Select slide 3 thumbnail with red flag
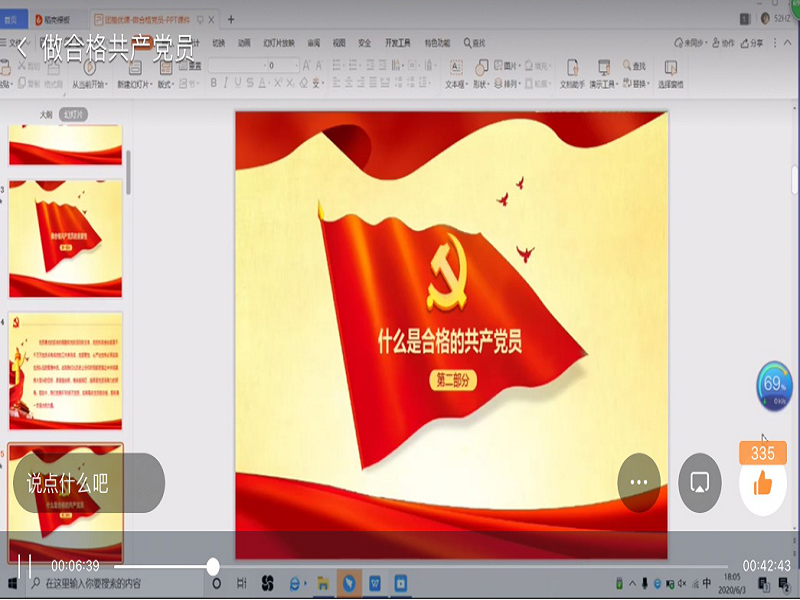 (65, 239)
